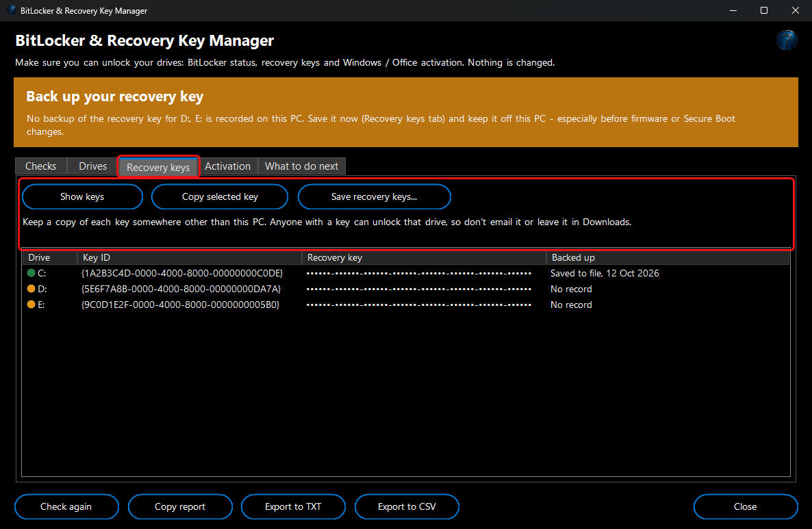Click the 'Back up your recovery key' heading
The width and height of the screenshot is (812, 529).
coord(115,96)
